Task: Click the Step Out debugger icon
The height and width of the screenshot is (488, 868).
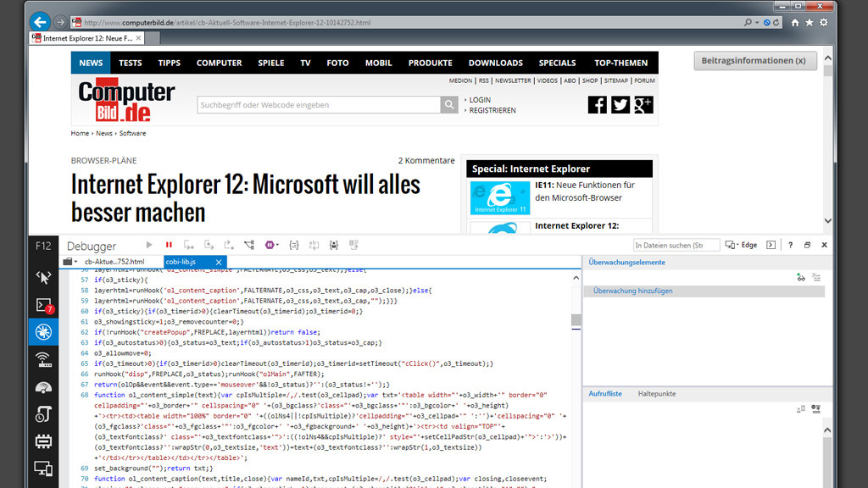Action: [229, 245]
